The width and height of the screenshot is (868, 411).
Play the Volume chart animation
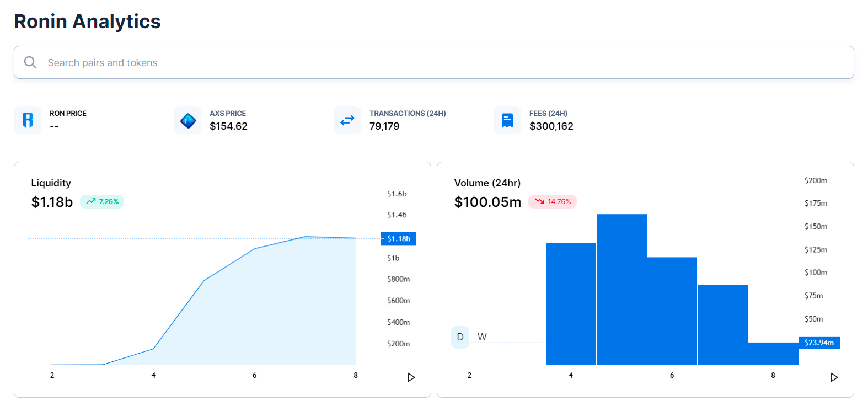(834, 377)
